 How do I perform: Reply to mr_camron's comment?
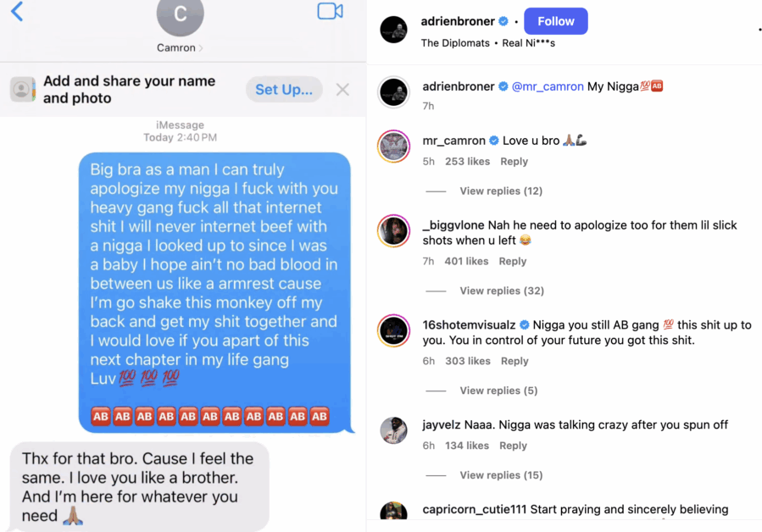click(x=514, y=161)
